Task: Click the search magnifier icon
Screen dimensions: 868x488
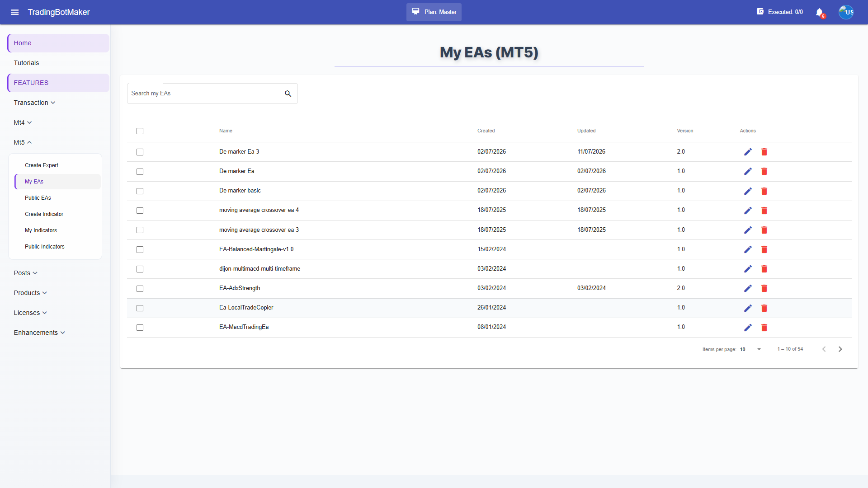Action: [288, 94]
